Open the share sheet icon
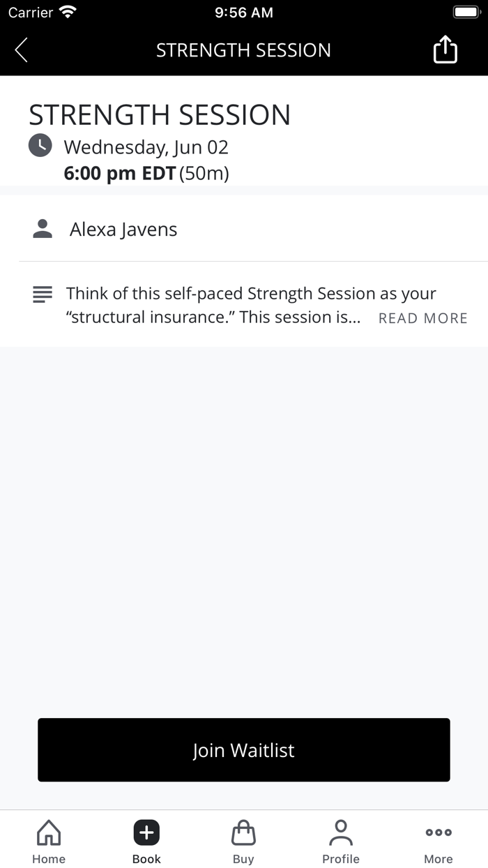488x868 pixels. tap(445, 50)
